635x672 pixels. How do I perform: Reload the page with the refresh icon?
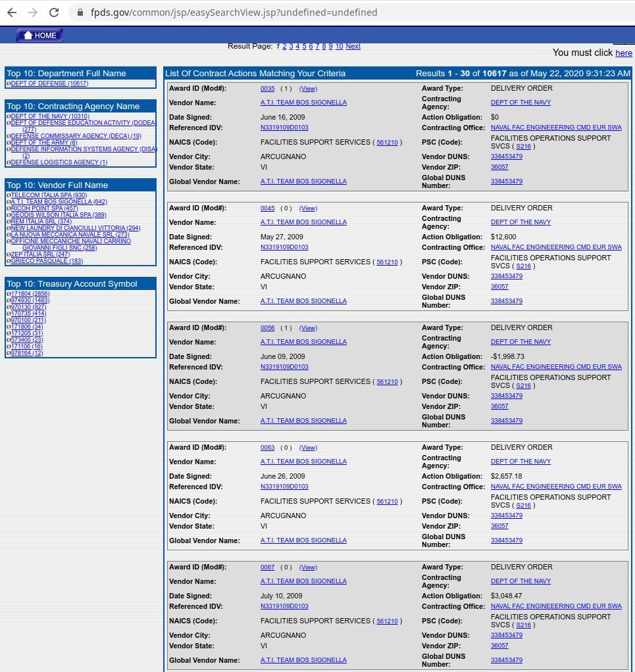pos(54,12)
